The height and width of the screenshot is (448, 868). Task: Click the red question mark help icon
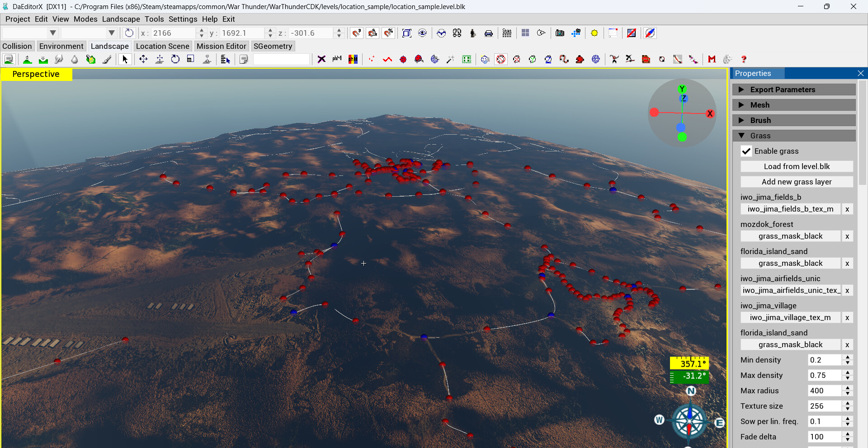pyautogui.click(x=743, y=59)
